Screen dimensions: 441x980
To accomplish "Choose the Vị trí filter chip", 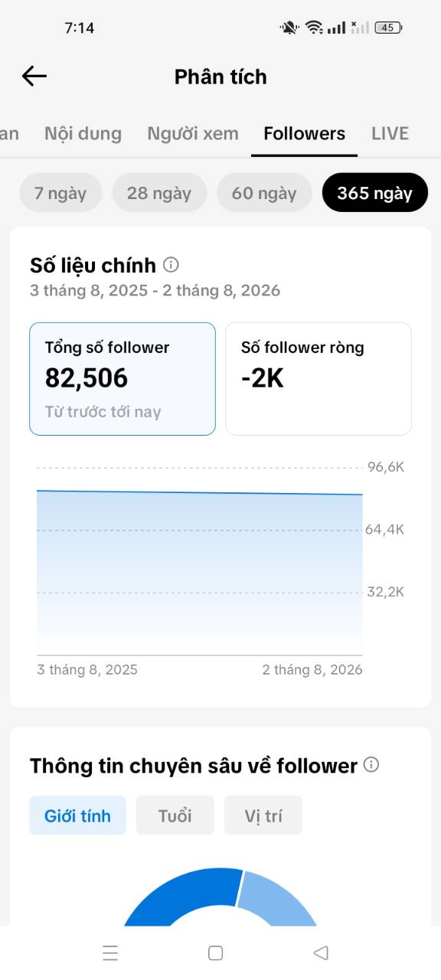I will [263, 815].
